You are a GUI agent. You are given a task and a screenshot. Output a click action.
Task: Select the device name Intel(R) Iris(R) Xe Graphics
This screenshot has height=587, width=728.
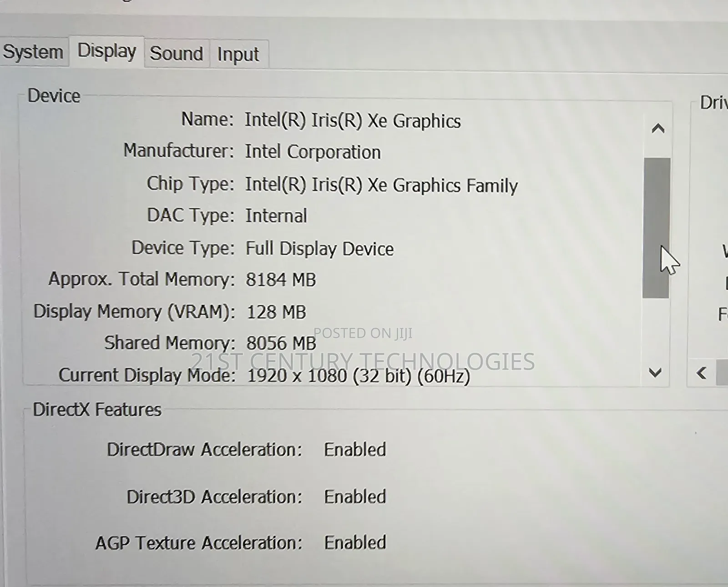coord(353,121)
